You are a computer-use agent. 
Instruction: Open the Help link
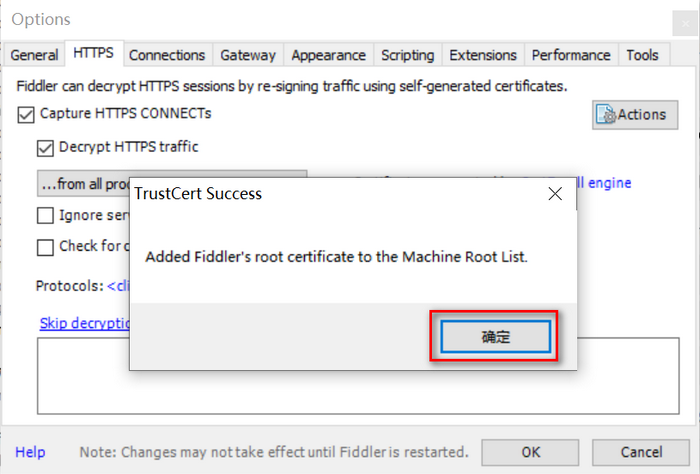click(30, 452)
